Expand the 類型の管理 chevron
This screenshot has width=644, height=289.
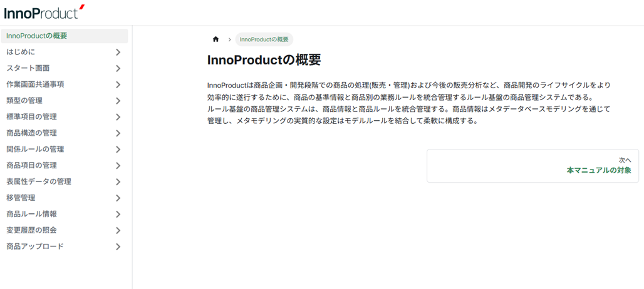118,101
